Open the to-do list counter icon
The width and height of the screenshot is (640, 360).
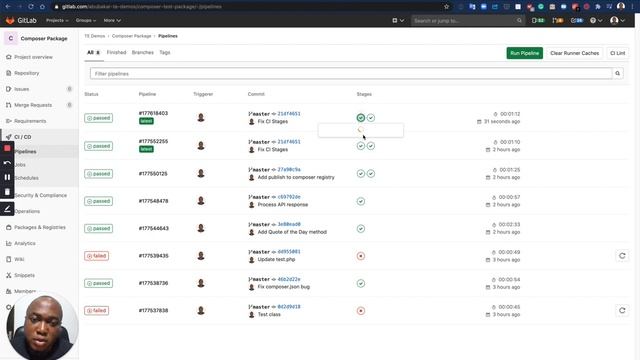pos(577,20)
